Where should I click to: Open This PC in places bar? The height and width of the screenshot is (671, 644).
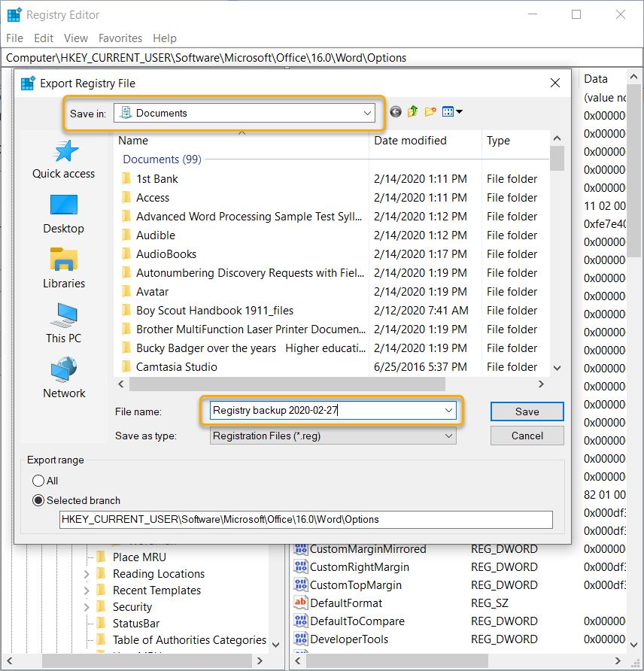64,323
